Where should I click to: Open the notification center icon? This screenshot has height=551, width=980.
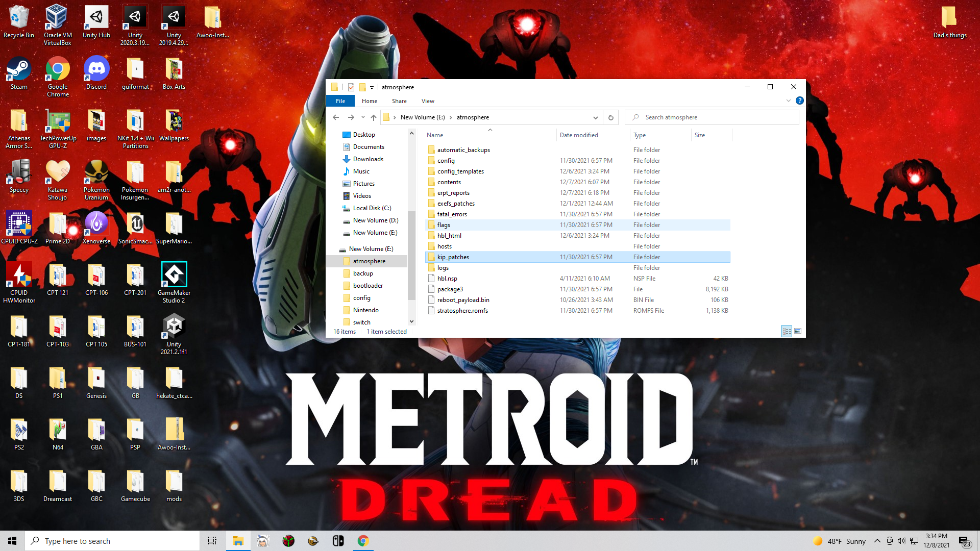(x=964, y=541)
